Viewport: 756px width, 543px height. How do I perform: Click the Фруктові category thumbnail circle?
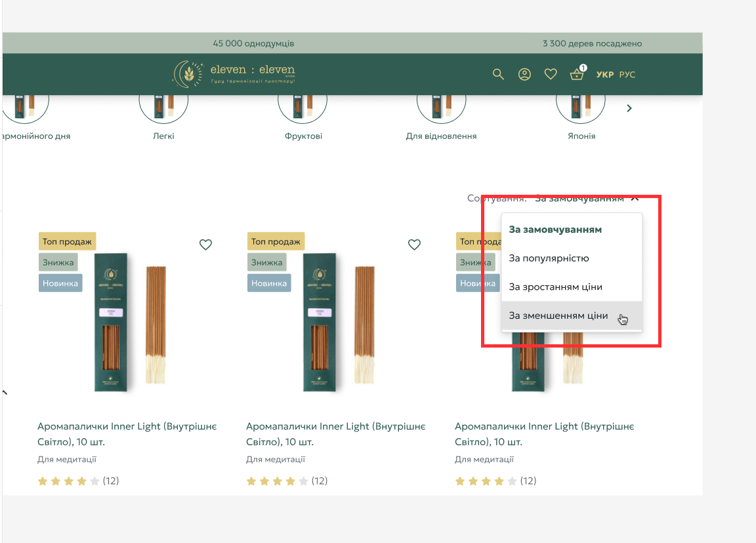tap(303, 110)
